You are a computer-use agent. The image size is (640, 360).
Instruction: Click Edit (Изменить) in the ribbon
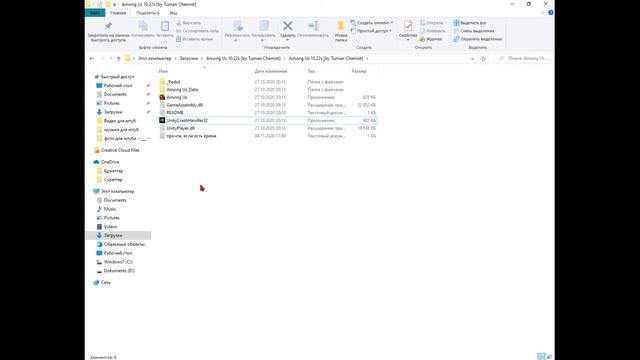(x=433, y=31)
